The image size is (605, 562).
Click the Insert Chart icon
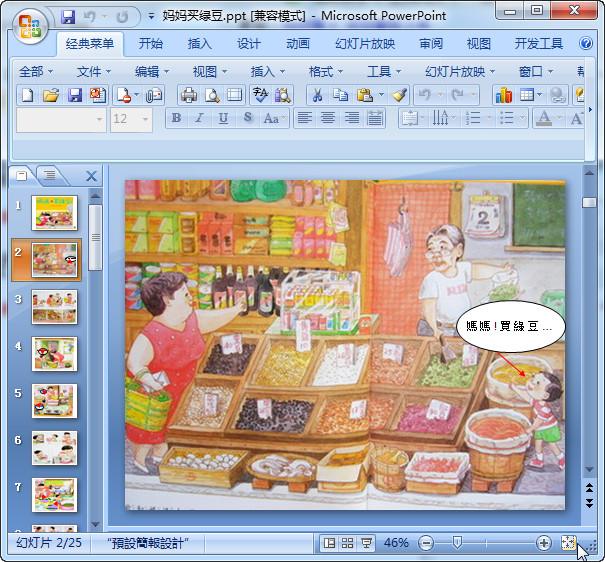pos(504,95)
